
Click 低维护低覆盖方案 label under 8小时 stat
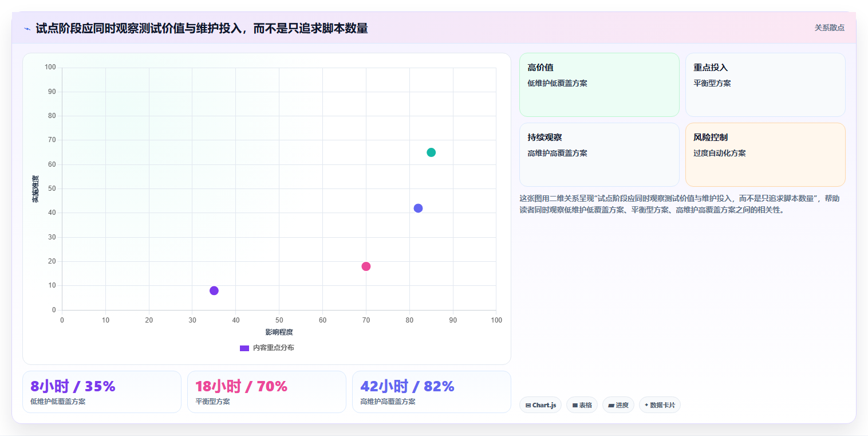58,402
